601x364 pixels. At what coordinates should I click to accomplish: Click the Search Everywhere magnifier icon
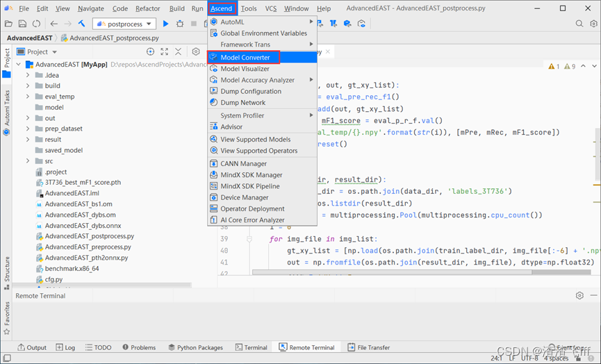tap(579, 24)
